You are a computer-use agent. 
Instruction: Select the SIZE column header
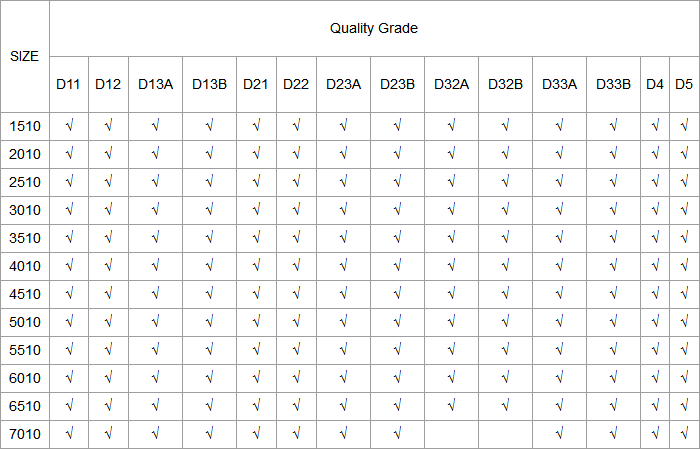click(x=25, y=56)
